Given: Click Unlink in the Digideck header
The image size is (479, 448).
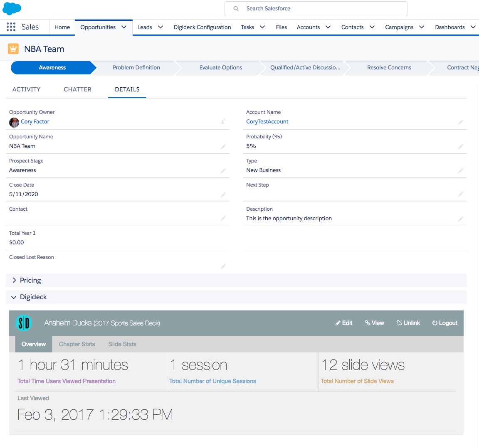Looking at the screenshot, I should 408,323.
